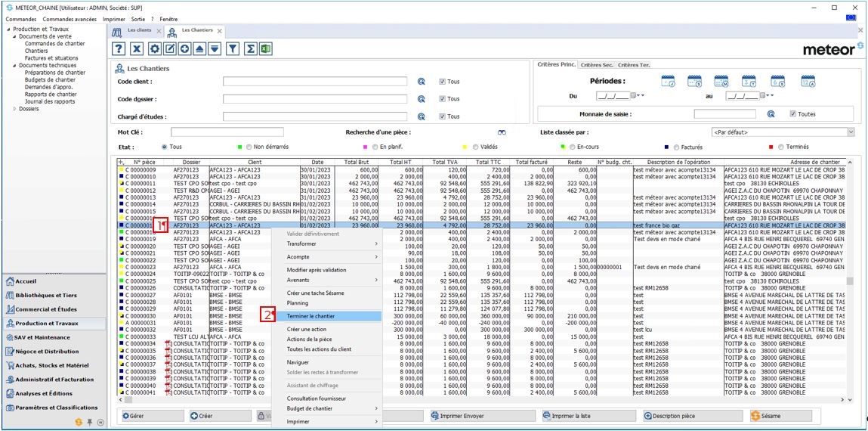Click the round collapse icon at sidebar bottom
This screenshot has height=431, width=868.
point(100,422)
